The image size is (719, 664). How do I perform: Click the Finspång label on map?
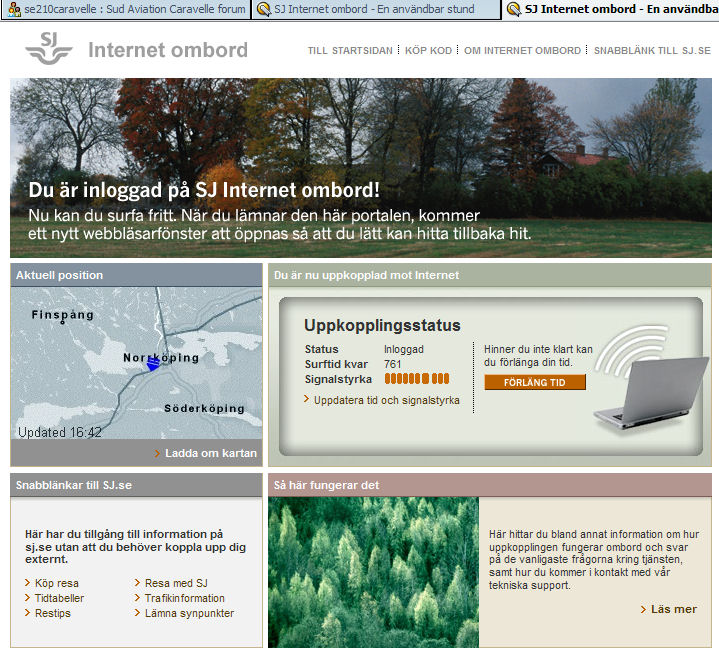[x=63, y=315]
